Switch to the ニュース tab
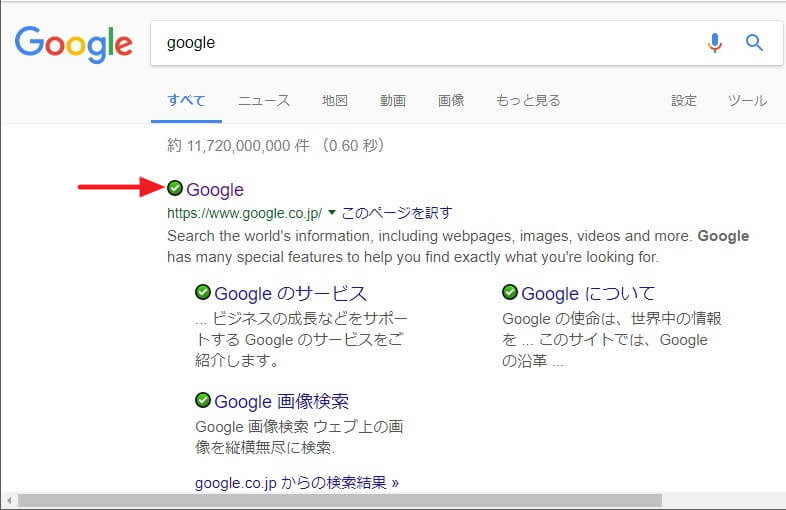 click(264, 100)
